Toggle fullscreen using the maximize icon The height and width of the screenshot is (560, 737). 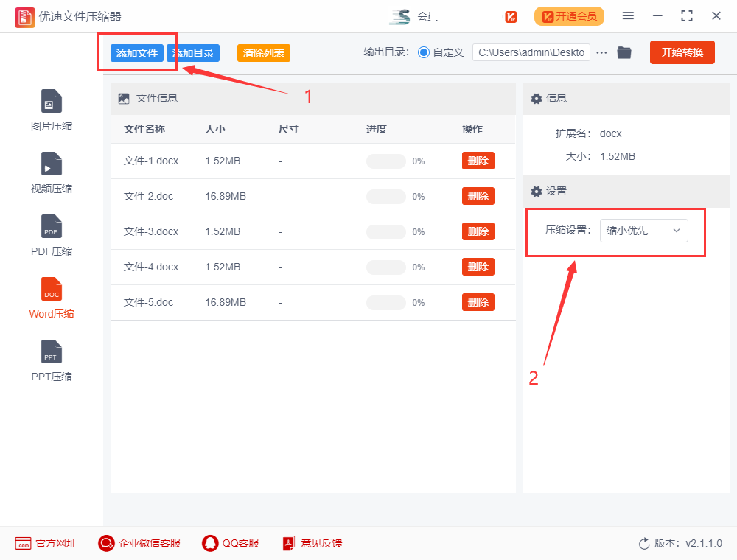687,16
